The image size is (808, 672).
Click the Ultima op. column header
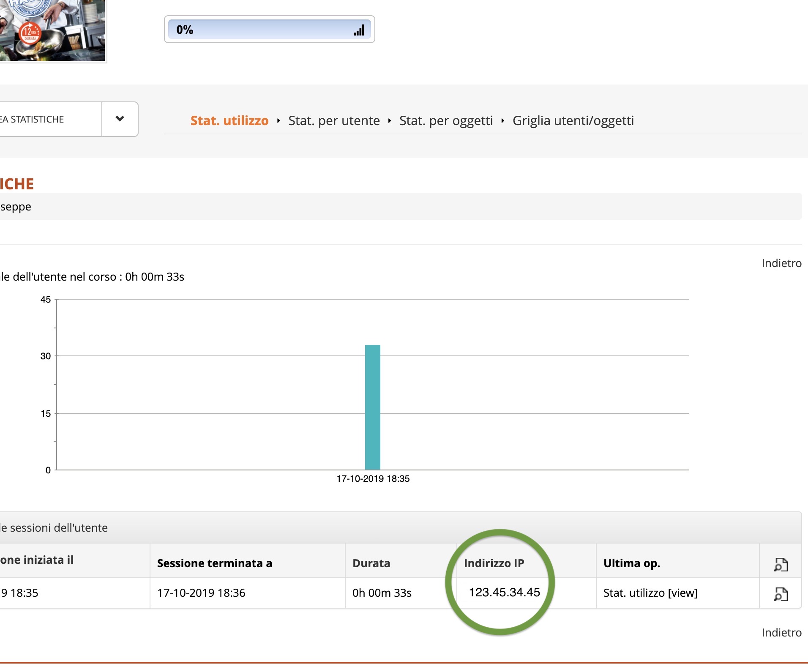[x=631, y=563]
